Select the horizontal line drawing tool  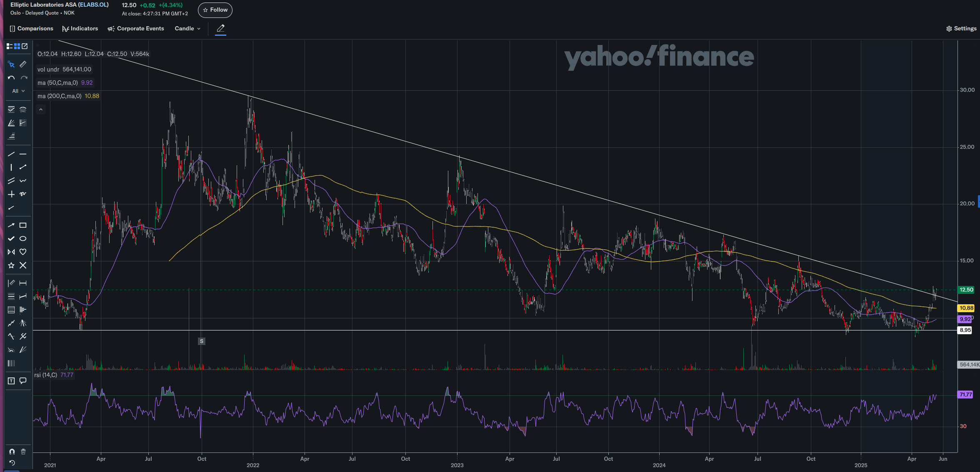click(x=23, y=154)
